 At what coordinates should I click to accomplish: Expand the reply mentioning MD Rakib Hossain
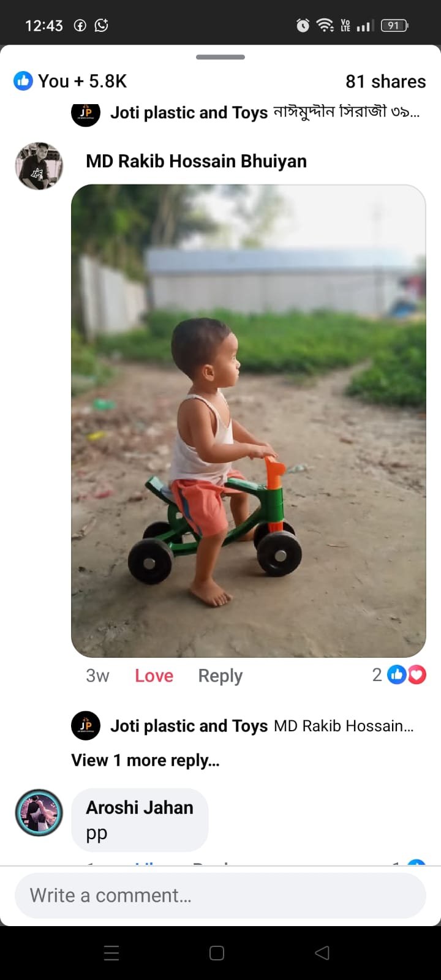pyautogui.click(x=344, y=726)
